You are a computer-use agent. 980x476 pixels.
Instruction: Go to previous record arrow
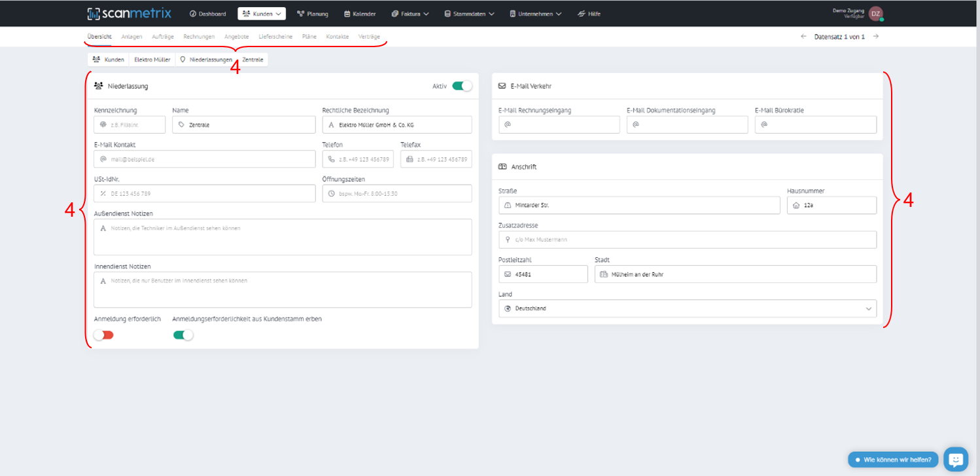point(803,37)
